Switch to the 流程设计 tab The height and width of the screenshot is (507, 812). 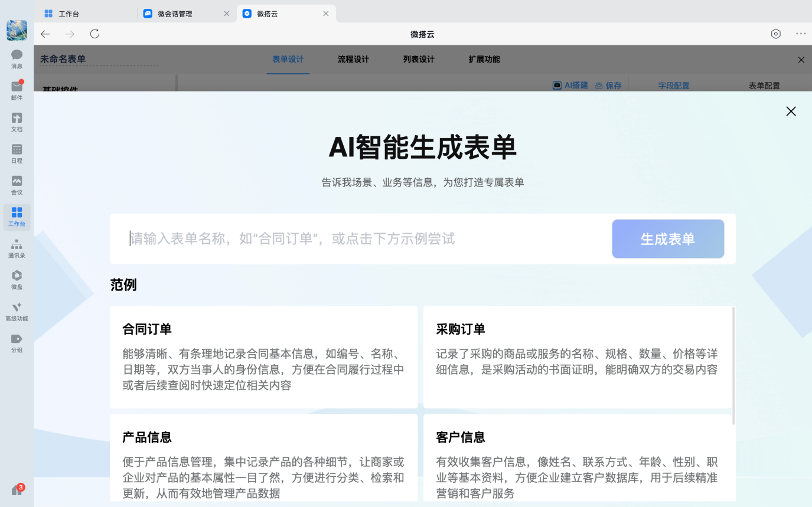click(x=353, y=59)
